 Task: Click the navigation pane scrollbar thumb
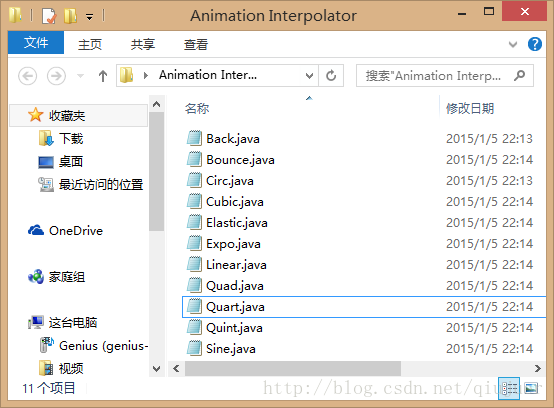(x=157, y=171)
